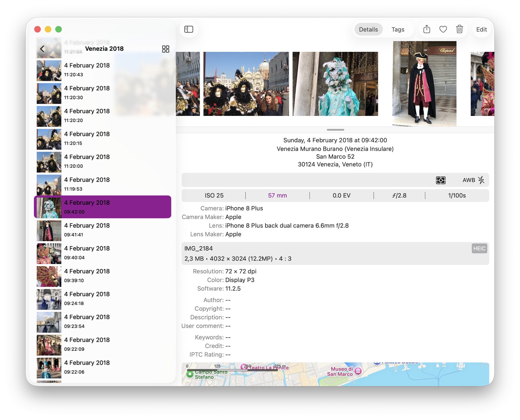Screen dimensions: 520x420
Task: Click the flash off icon
Action: coord(481,180)
